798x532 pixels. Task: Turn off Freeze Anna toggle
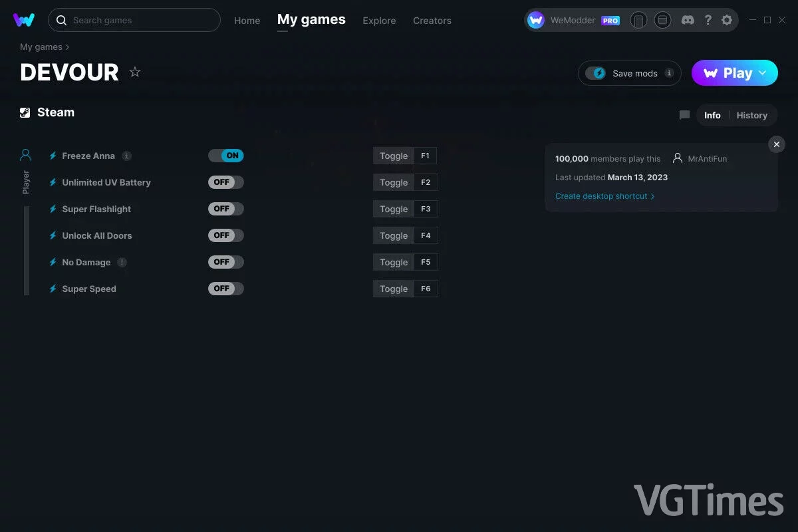226,156
